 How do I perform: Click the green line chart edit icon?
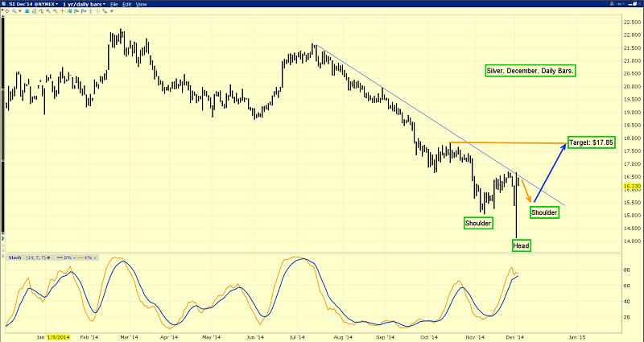(x=69, y=11)
